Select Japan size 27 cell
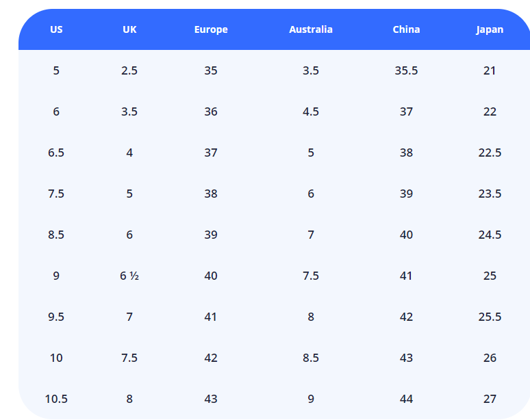 (490, 399)
